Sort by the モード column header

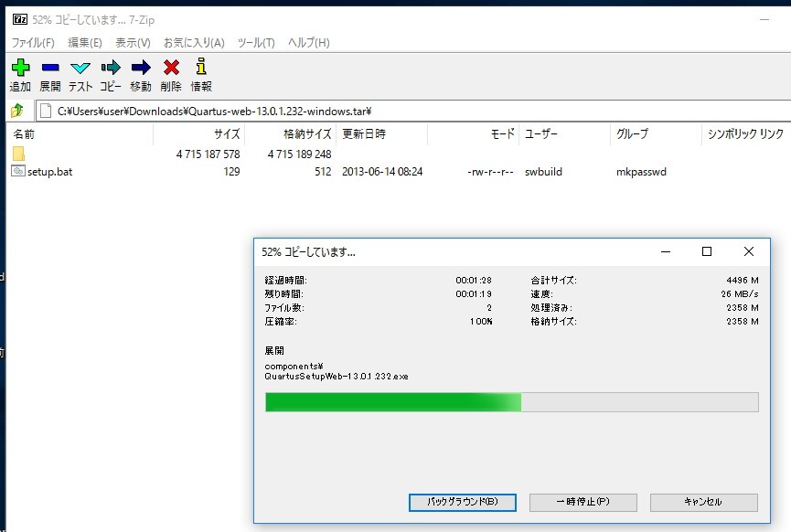point(473,134)
